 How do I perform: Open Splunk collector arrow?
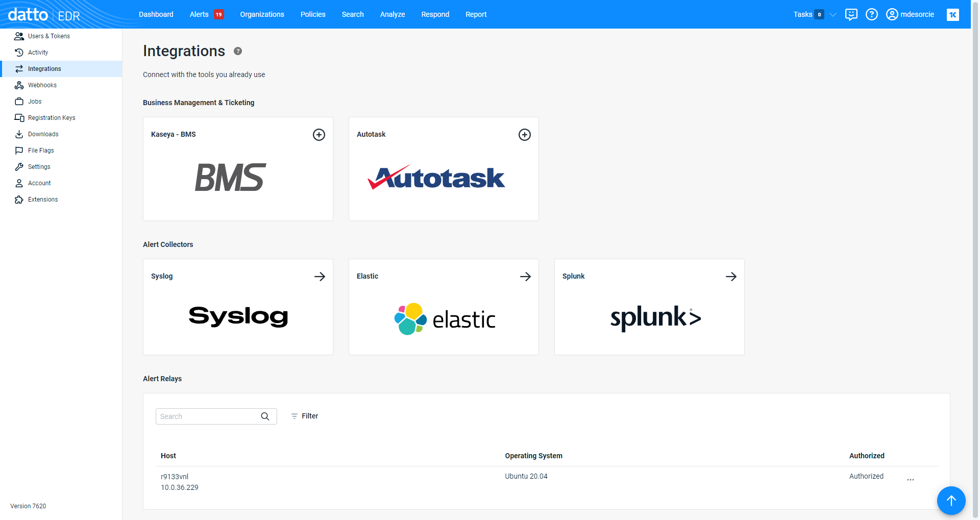(x=731, y=277)
